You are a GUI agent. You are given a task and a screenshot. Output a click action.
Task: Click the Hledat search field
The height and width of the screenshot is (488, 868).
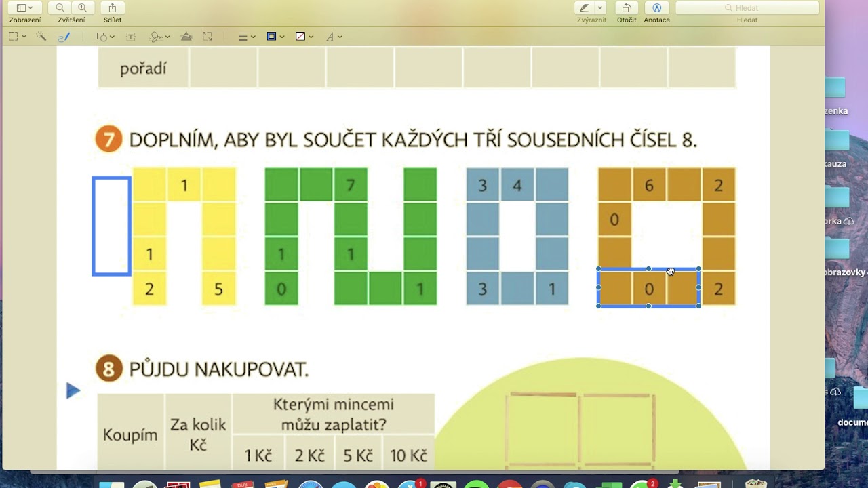(x=747, y=7)
